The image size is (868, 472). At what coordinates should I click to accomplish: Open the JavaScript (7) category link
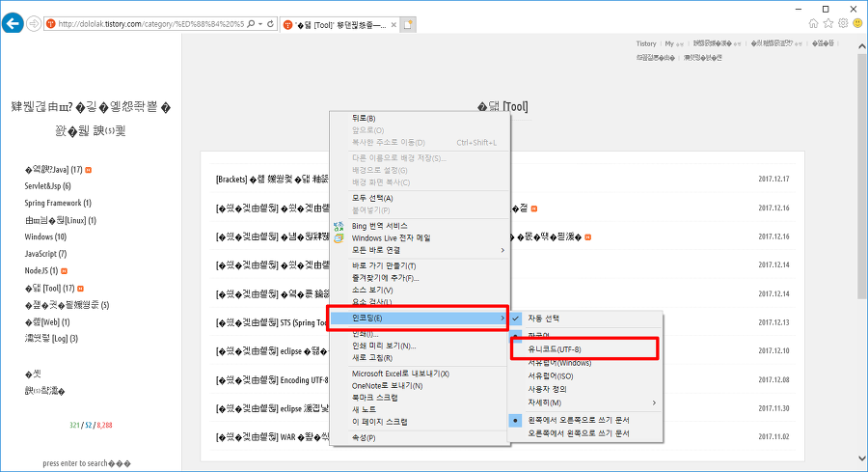click(x=45, y=254)
